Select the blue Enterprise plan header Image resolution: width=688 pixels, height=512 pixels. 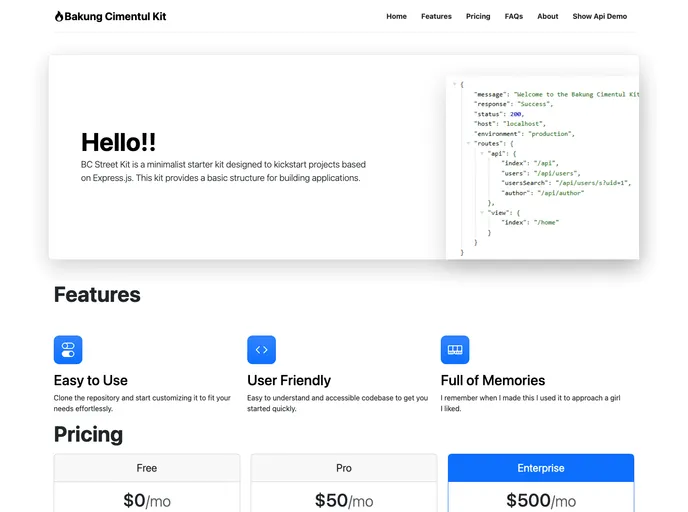point(540,468)
